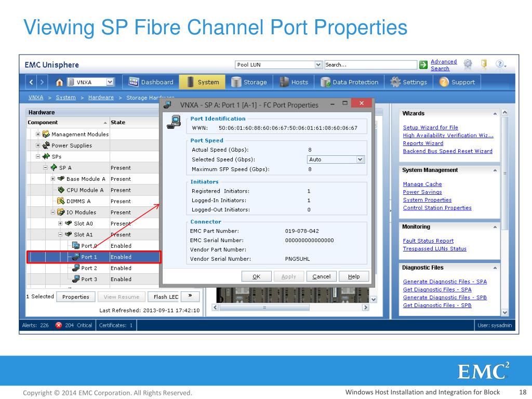
Task: Go back with the left navigation arrow
Action: [x=31, y=82]
